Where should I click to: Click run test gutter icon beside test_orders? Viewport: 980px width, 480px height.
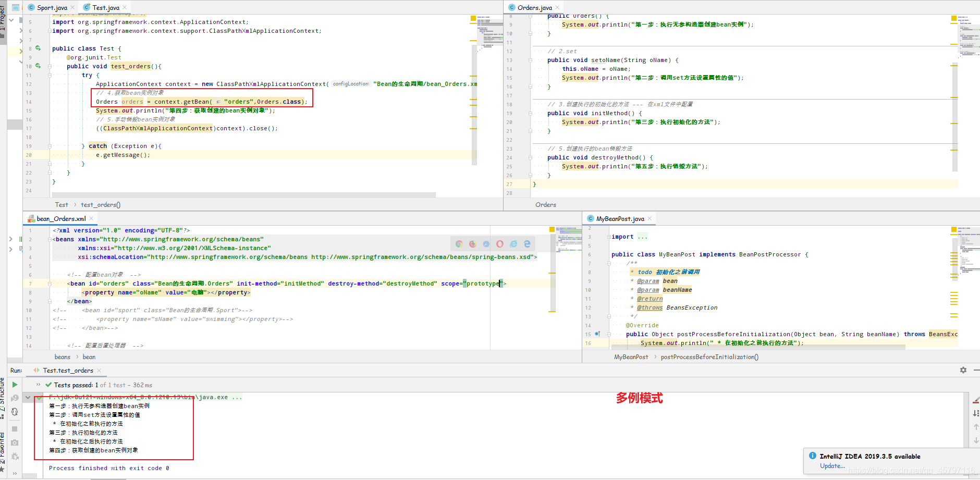click(38, 66)
